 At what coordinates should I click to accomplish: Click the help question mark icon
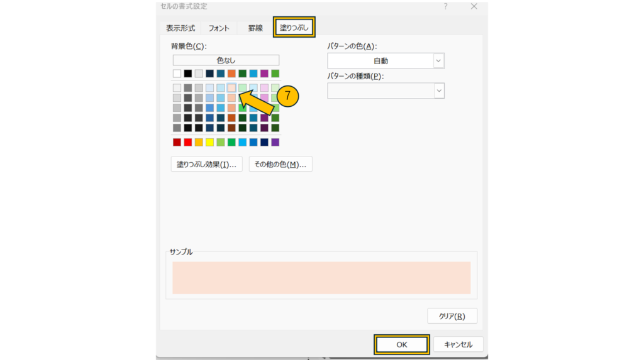click(446, 6)
